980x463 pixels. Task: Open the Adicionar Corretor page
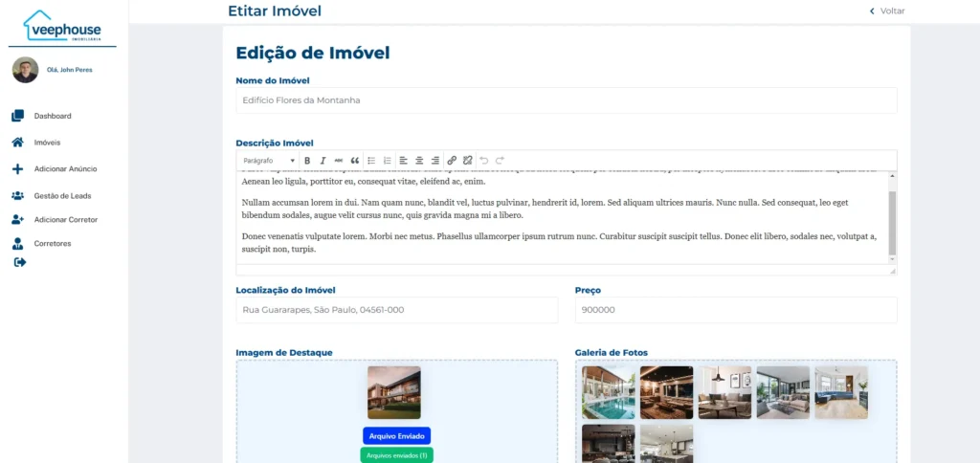(x=65, y=219)
